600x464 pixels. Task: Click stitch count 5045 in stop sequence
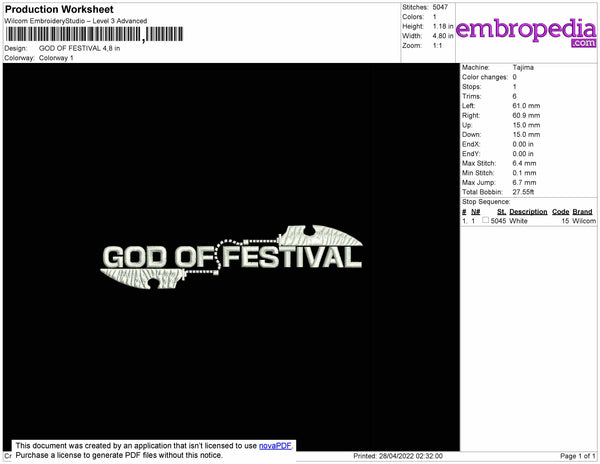pos(498,221)
